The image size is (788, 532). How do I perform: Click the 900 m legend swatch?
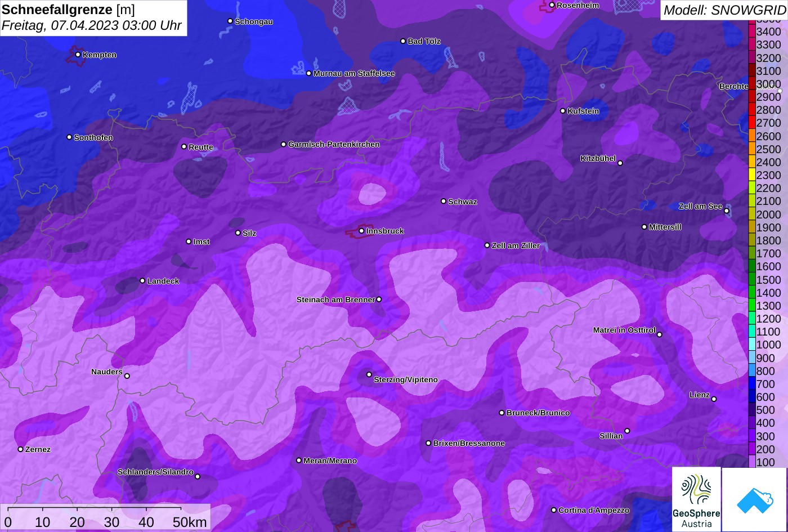[751, 357]
